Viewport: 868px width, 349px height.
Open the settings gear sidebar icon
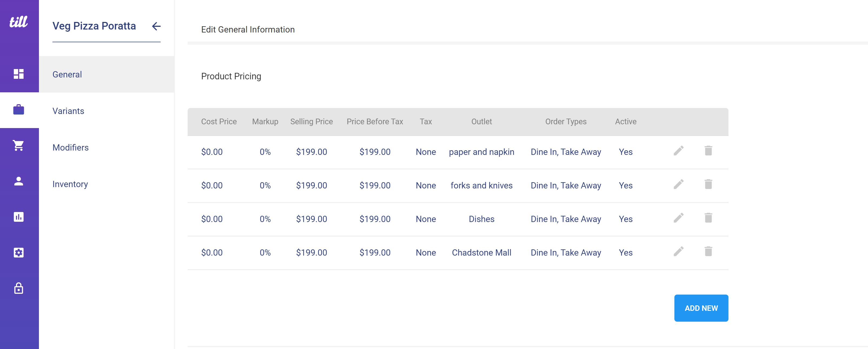[x=19, y=253]
